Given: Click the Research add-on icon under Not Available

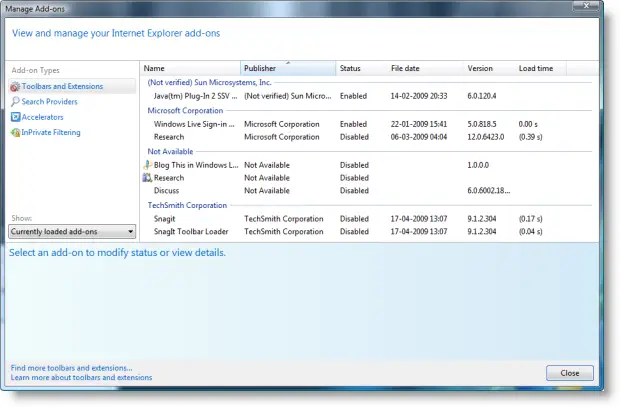Looking at the screenshot, I should (147, 178).
